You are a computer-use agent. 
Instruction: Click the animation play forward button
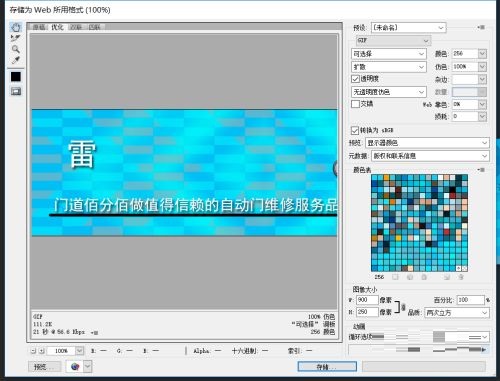[483, 349]
